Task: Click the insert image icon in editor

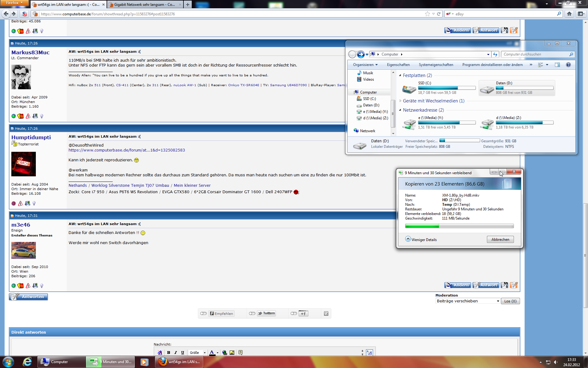Action: click(232, 353)
